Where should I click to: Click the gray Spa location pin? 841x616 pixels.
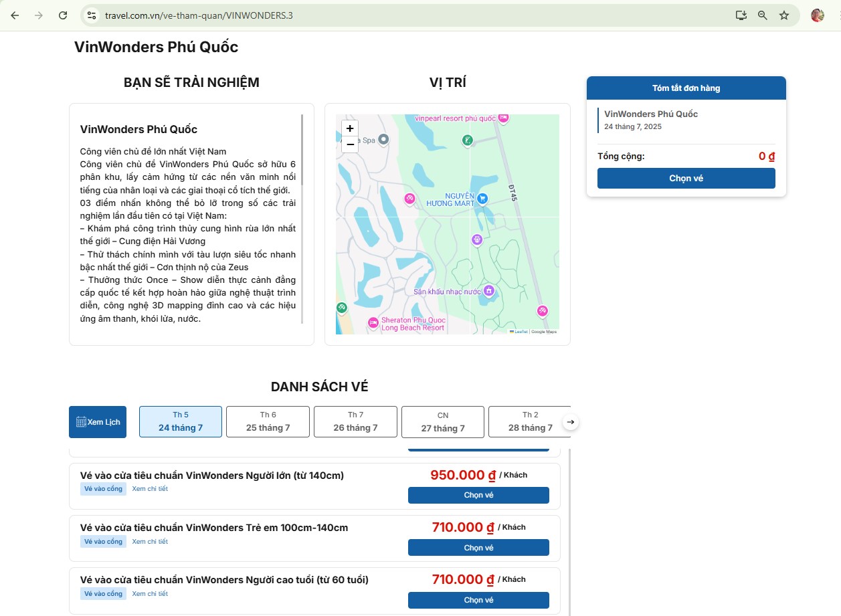383,139
